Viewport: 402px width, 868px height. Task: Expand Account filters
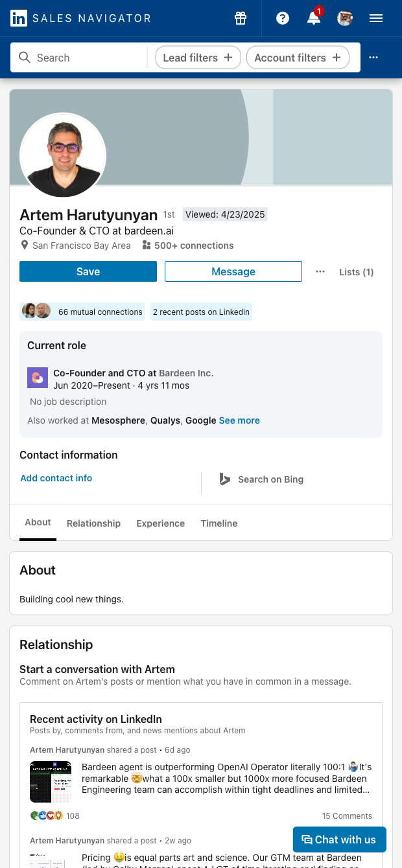pos(298,58)
